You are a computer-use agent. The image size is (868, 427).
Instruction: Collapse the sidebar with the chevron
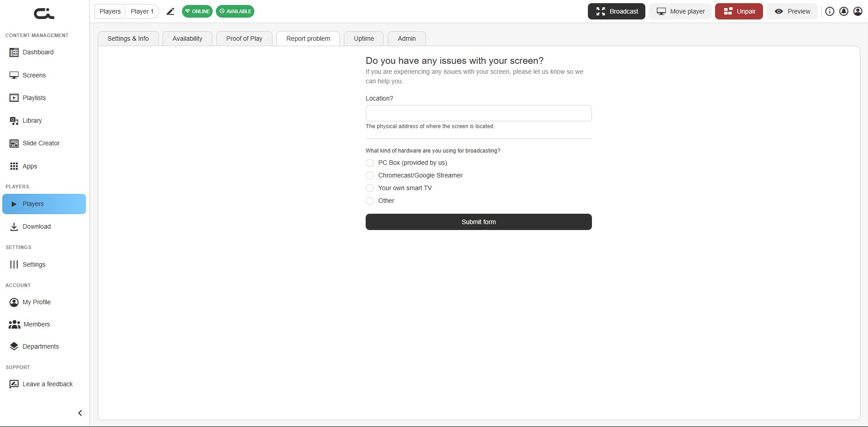80,413
